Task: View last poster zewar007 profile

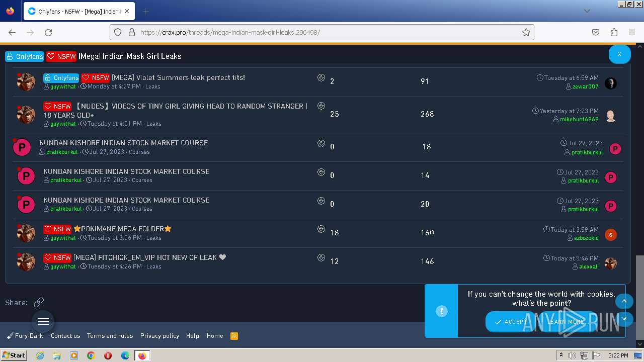Action: [x=585, y=86]
